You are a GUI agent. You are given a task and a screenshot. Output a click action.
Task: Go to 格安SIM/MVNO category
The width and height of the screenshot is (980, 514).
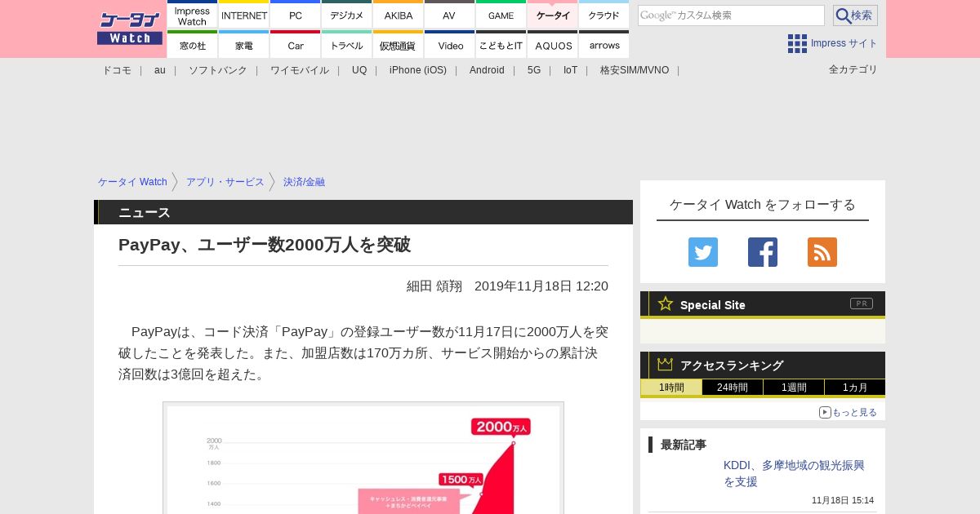[x=635, y=70]
